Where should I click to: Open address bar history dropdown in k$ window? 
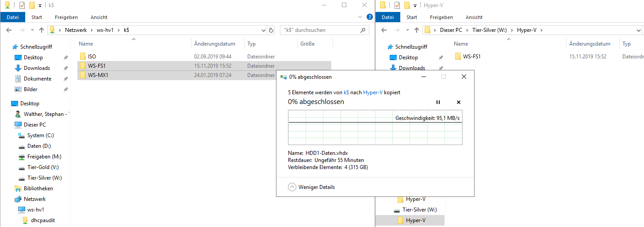click(264, 30)
